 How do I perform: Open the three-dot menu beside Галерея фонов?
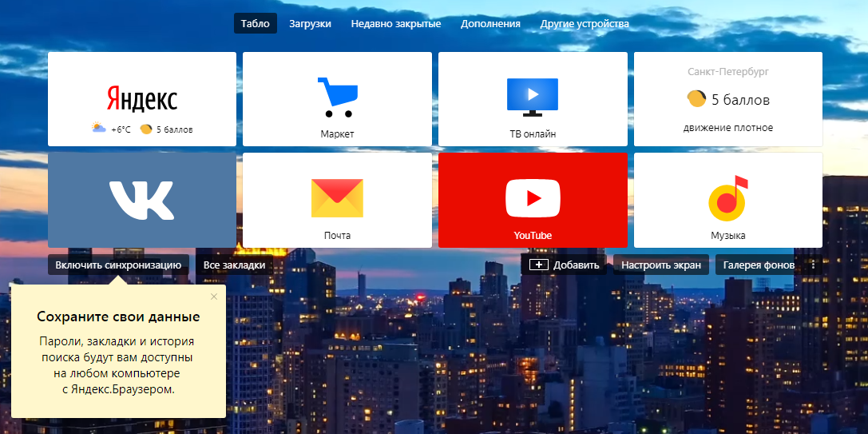coord(813,265)
